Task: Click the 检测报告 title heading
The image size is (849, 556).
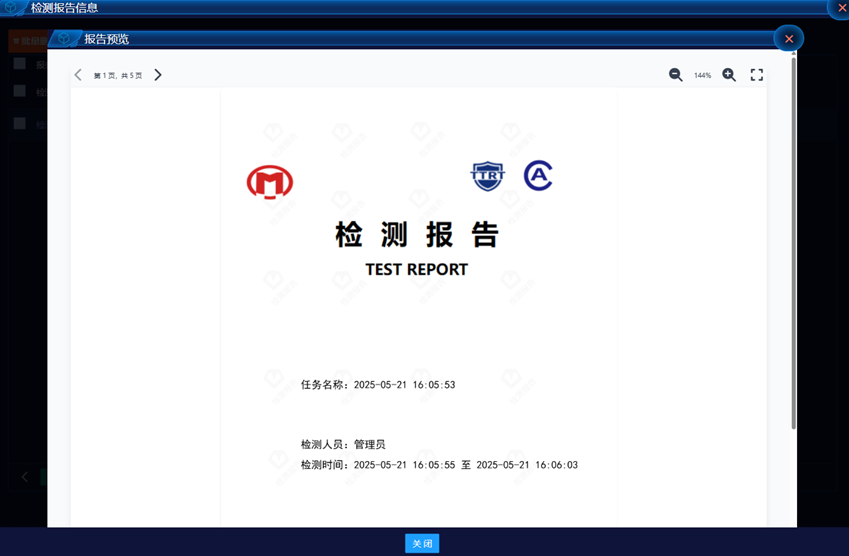Action: click(416, 234)
